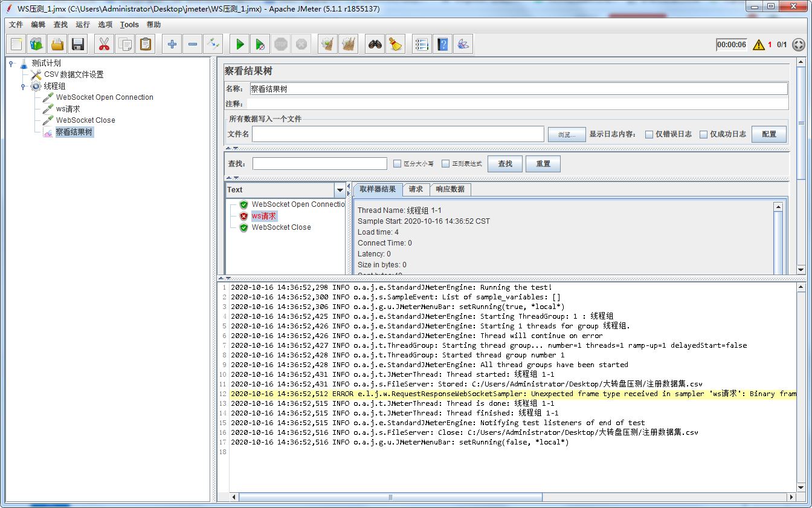Click the warning triangle log icon

[758, 44]
